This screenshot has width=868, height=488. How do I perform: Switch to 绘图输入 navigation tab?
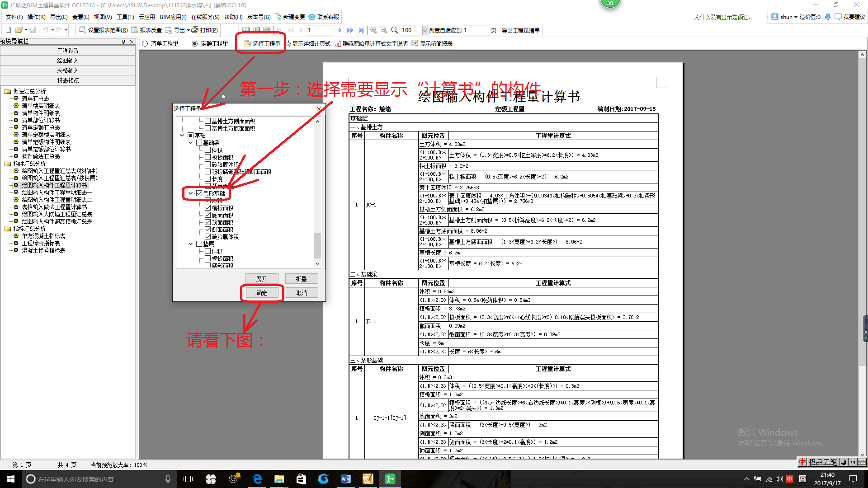coord(68,61)
